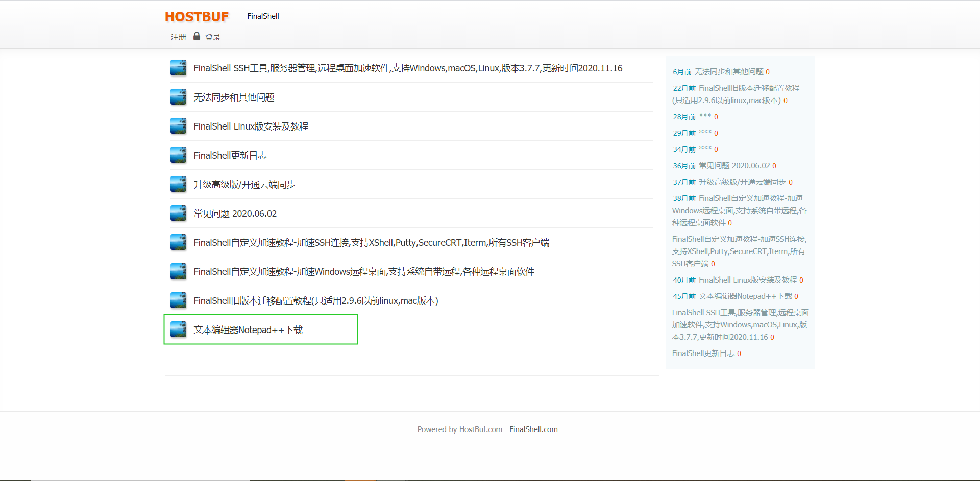Open sidebar *** entry from 34月前
Screen dimensions: 980x481
(x=705, y=149)
